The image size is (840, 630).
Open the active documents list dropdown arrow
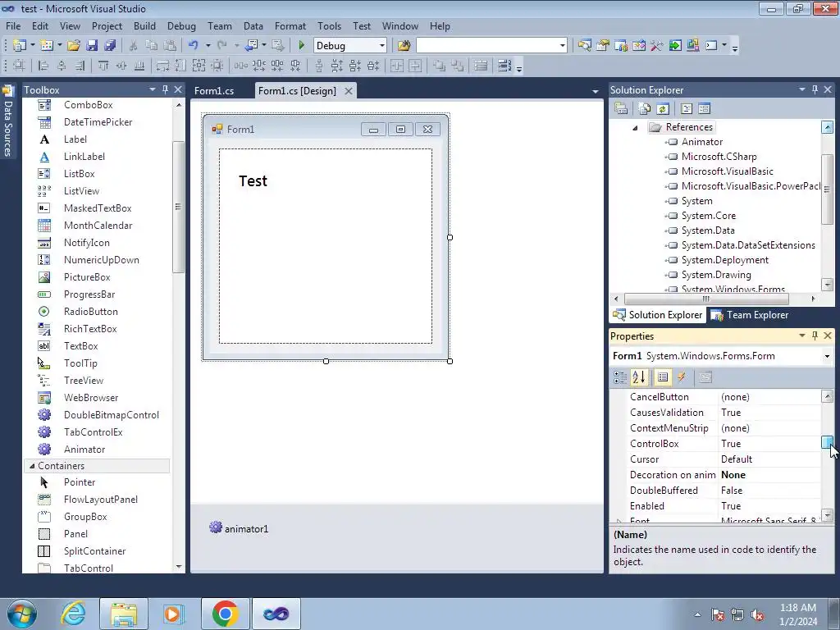(595, 92)
